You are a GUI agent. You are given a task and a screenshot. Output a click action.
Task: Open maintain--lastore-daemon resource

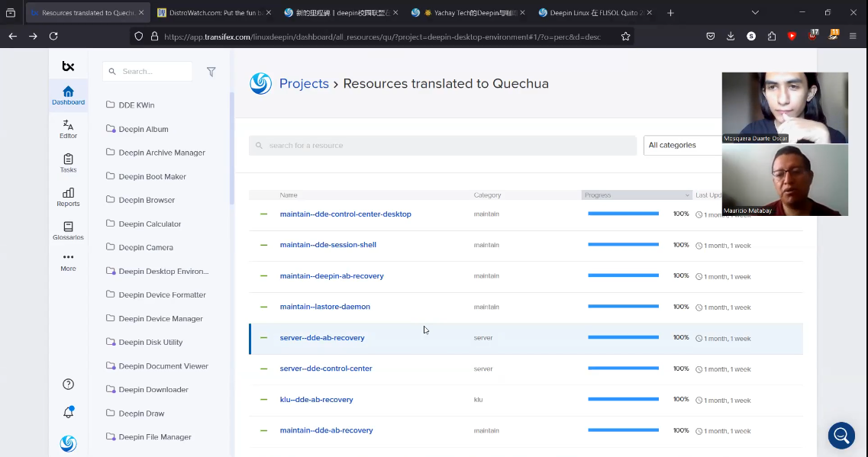[x=325, y=307]
